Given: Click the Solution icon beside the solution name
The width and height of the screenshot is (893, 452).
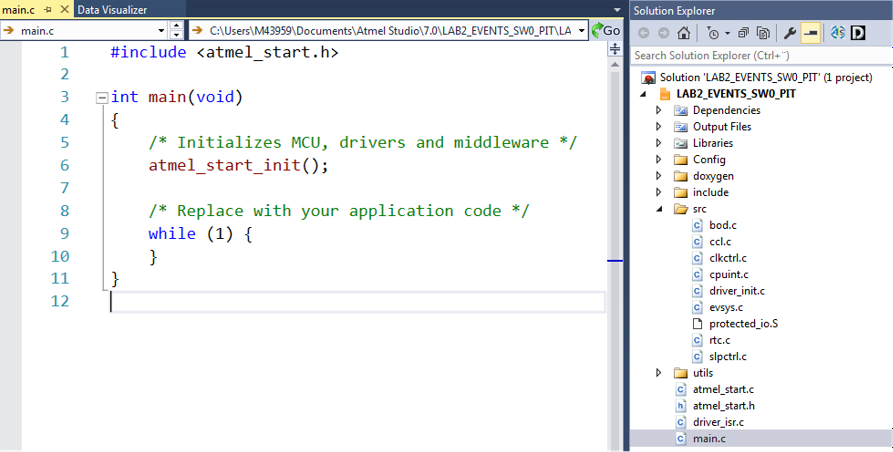Looking at the screenshot, I should pos(648,78).
